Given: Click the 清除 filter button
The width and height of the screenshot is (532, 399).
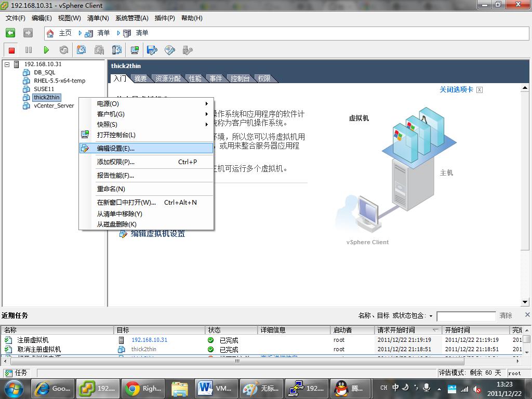Looking at the screenshot, I should coord(506,315).
